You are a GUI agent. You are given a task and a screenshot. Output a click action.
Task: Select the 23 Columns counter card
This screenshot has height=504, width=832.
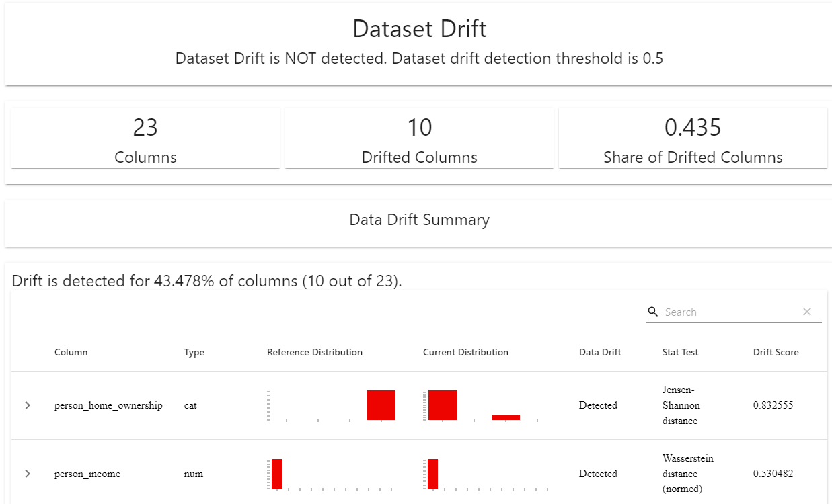click(x=145, y=138)
